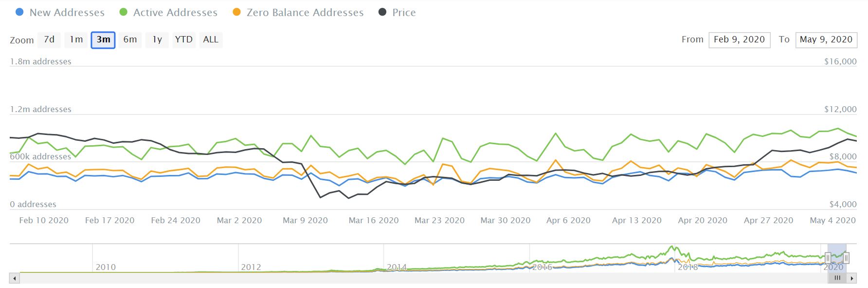Switch zoom to 1y
This screenshot has width=868, height=288.
click(x=157, y=39)
